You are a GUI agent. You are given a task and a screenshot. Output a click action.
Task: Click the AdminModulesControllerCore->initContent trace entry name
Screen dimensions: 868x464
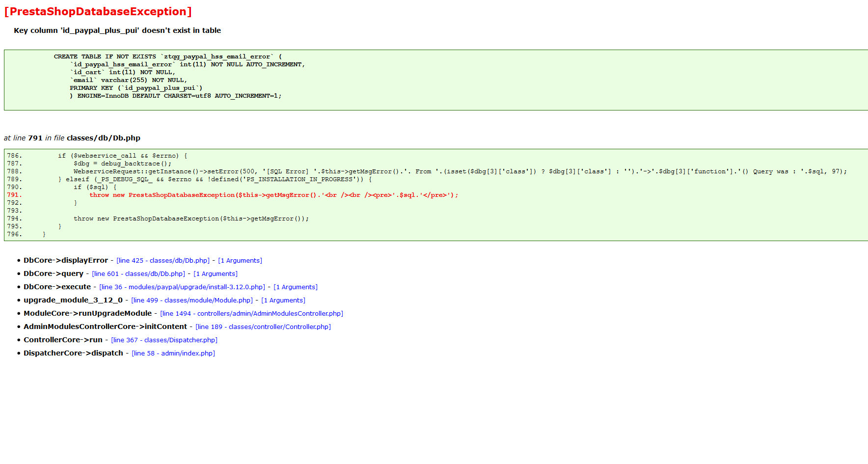pyautogui.click(x=106, y=327)
